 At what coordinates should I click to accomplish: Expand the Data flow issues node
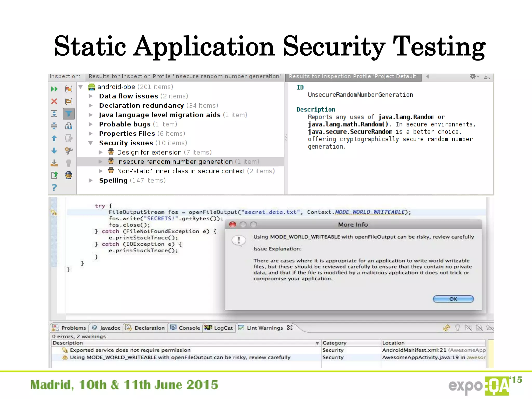[x=91, y=96]
